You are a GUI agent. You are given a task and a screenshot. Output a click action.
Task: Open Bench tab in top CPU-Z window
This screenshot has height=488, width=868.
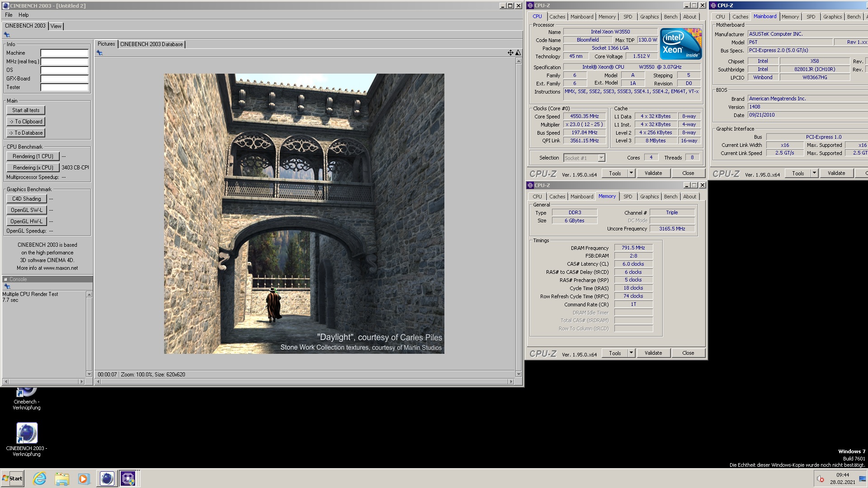click(x=670, y=17)
